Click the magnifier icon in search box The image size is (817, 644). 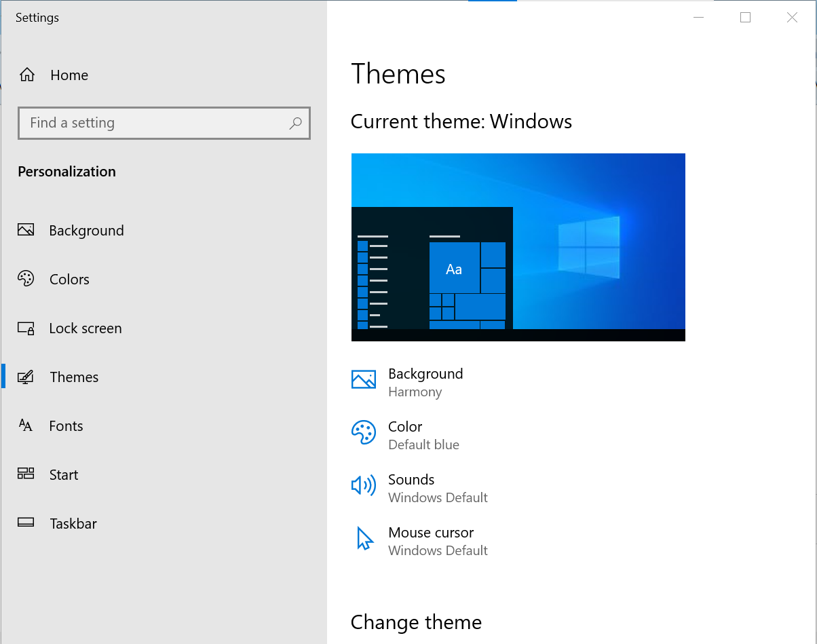point(295,124)
